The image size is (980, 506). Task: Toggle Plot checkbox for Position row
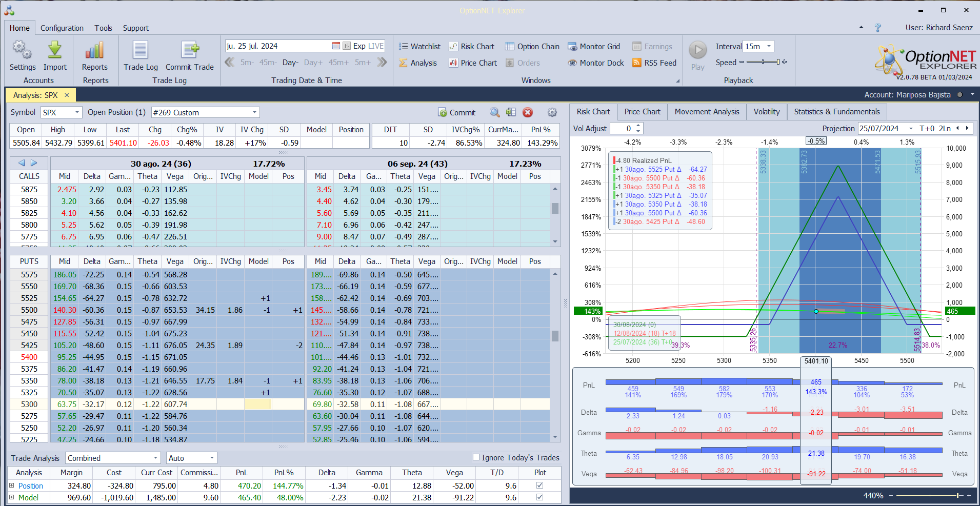tap(539, 485)
